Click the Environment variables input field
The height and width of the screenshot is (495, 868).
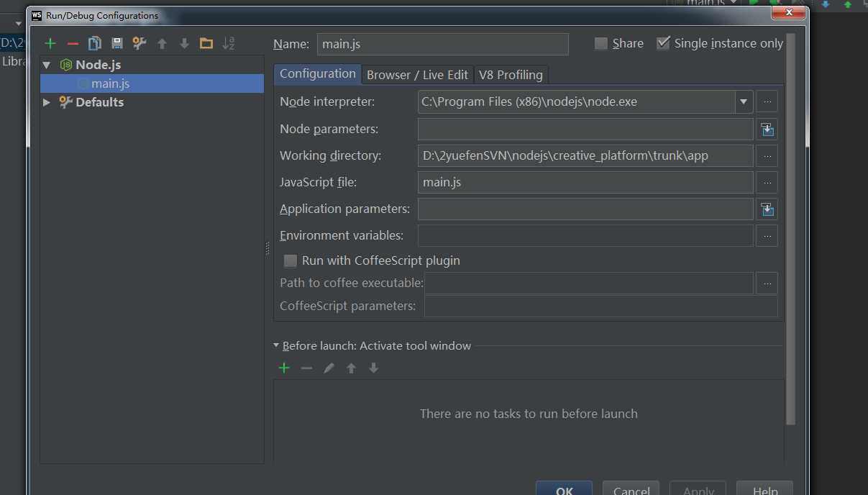585,236
